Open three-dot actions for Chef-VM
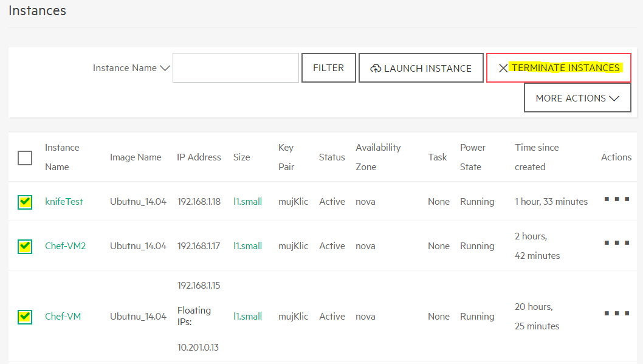Image resolution: width=643 pixels, height=364 pixels. tap(617, 314)
